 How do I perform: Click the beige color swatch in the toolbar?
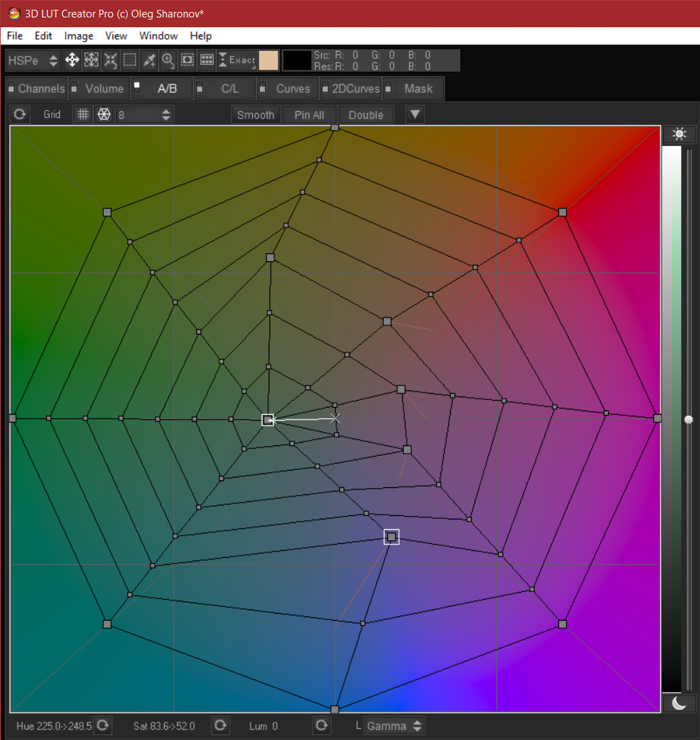pyautogui.click(x=269, y=60)
